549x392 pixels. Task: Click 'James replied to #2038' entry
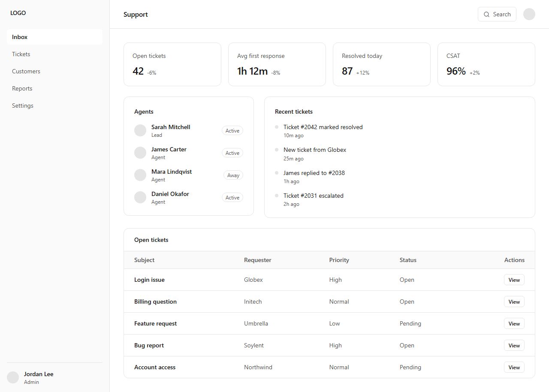coord(314,173)
